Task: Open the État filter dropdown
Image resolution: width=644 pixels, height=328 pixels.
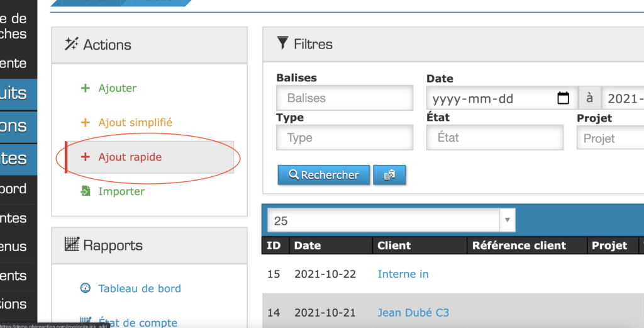Action: point(494,138)
